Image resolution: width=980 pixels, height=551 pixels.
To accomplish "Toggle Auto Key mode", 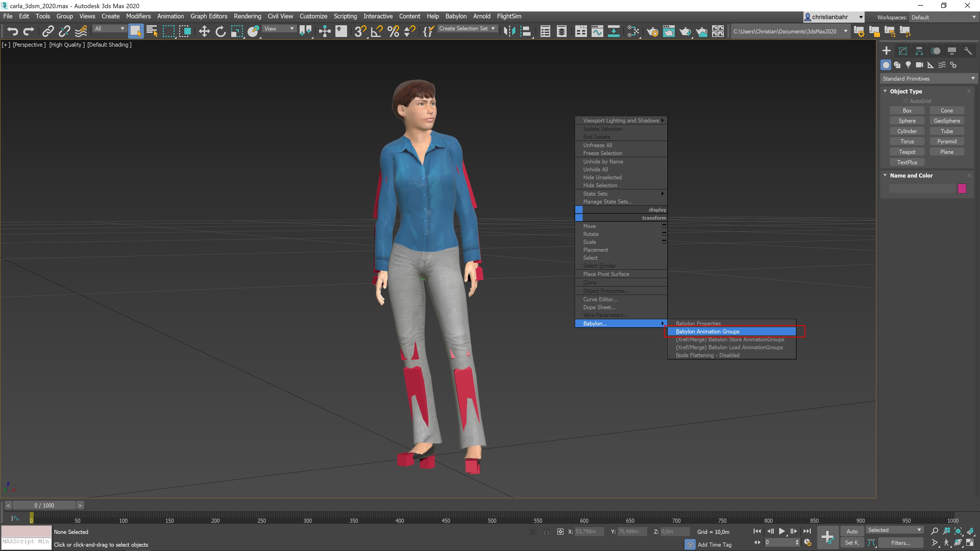I will click(x=852, y=531).
